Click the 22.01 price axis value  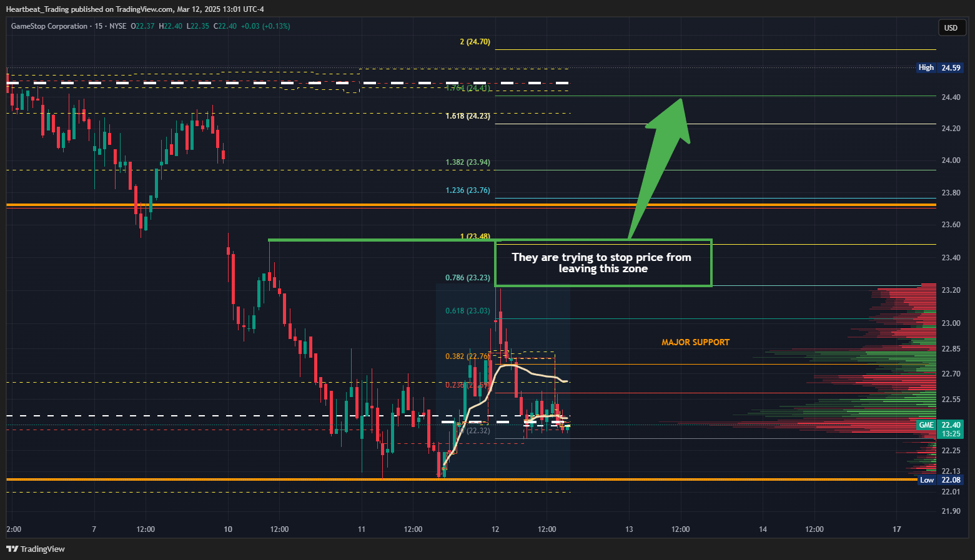pos(951,492)
